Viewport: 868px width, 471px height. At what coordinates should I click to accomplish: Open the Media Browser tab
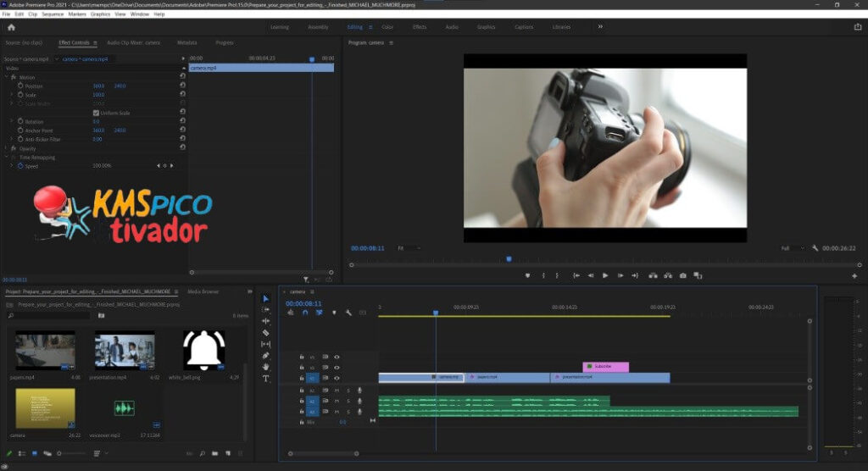tap(203, 291)
